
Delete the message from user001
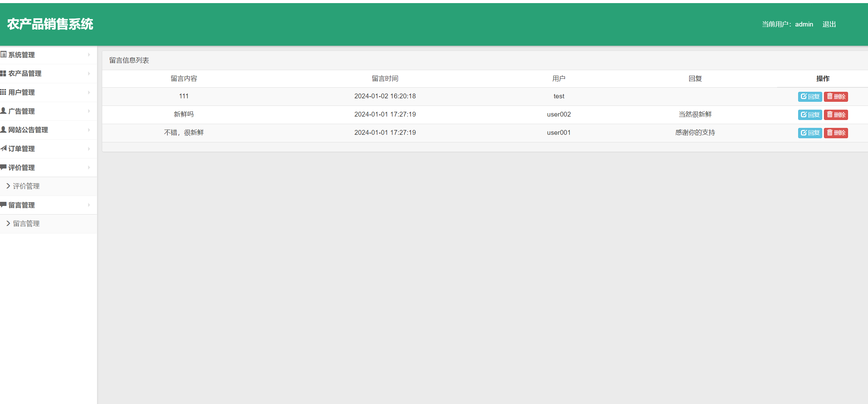coord(836,133)
